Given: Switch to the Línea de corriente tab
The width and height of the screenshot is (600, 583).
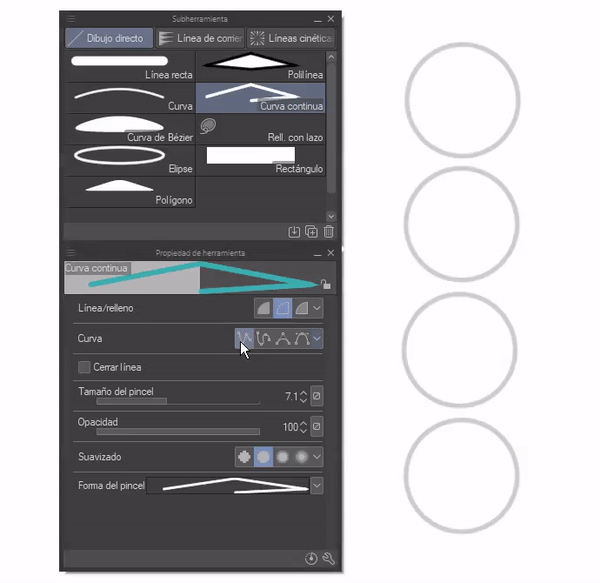Looking at the screenshot, I should [200, 38].
